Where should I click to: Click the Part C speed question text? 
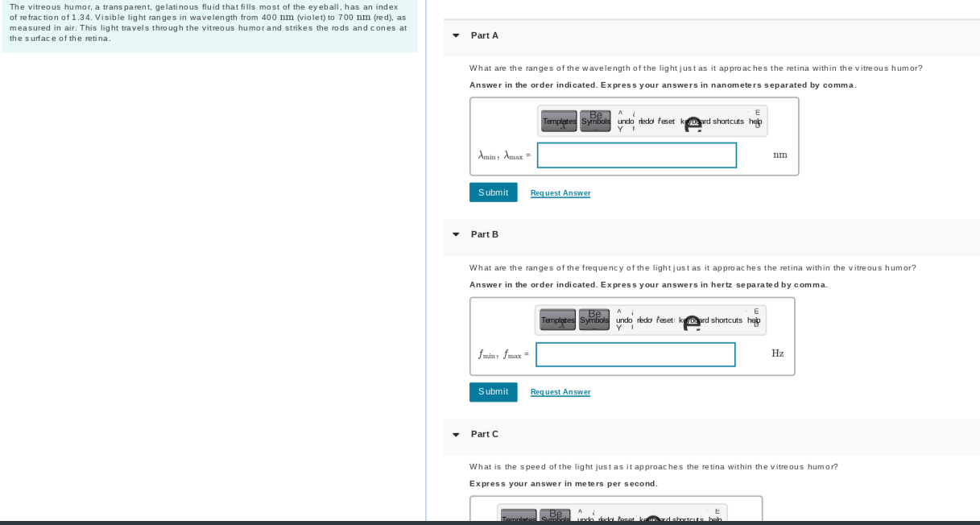[x=654, y=466]
